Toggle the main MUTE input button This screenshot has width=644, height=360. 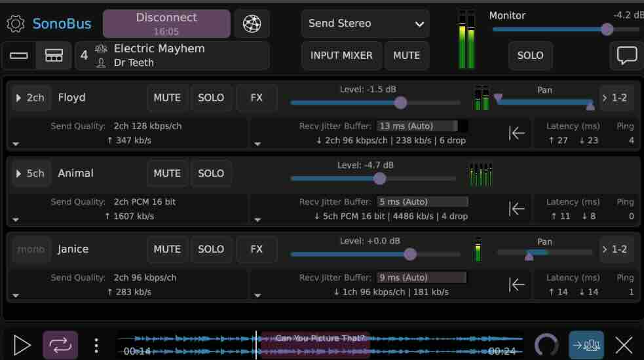click(x=406, y=56)
